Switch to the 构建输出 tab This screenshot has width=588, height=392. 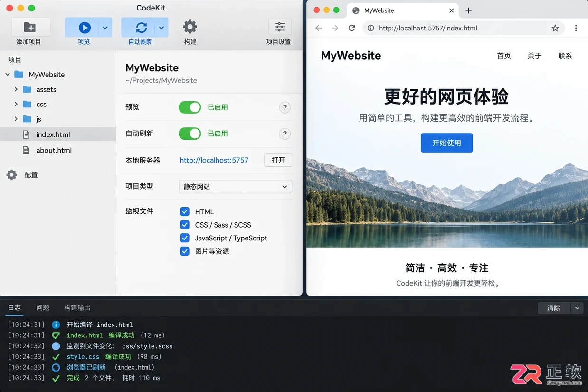[77, 307]
